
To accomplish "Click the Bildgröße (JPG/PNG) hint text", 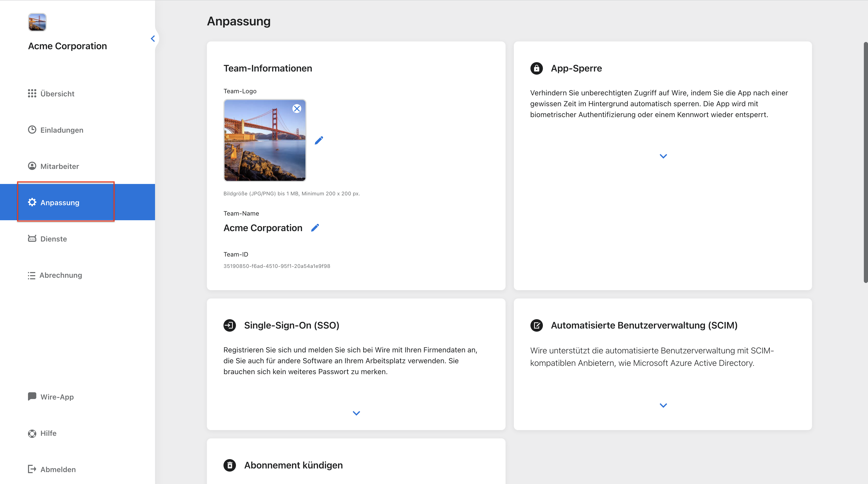I will [291, 194].
